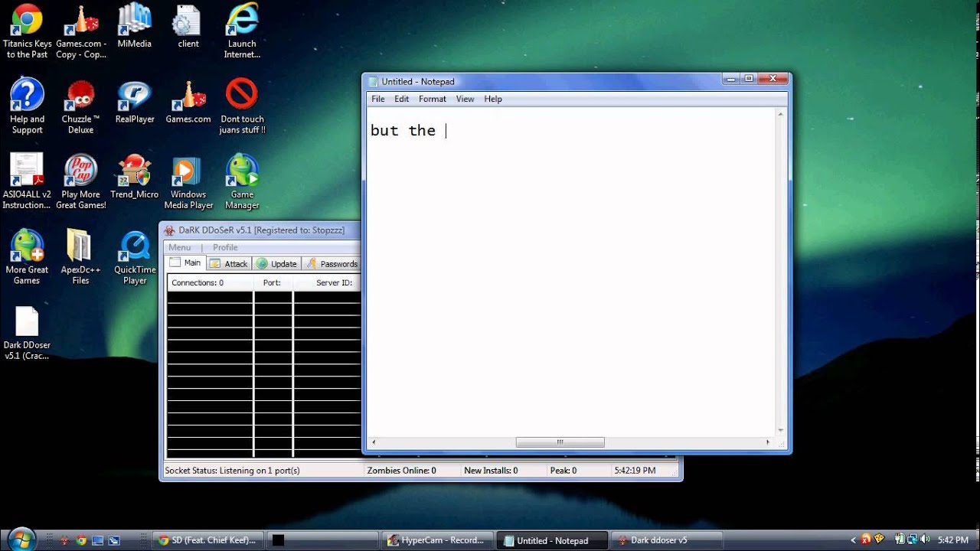The height and width of the screenshot is (551, 980).
Task: Minimize the Notepad window
Action: [x=731, y=79]
